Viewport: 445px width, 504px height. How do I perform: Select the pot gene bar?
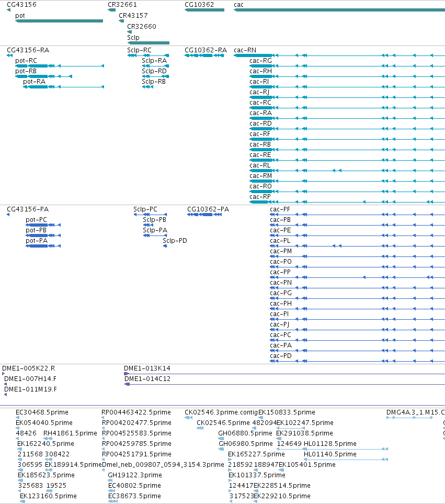(x=59, y=21)
